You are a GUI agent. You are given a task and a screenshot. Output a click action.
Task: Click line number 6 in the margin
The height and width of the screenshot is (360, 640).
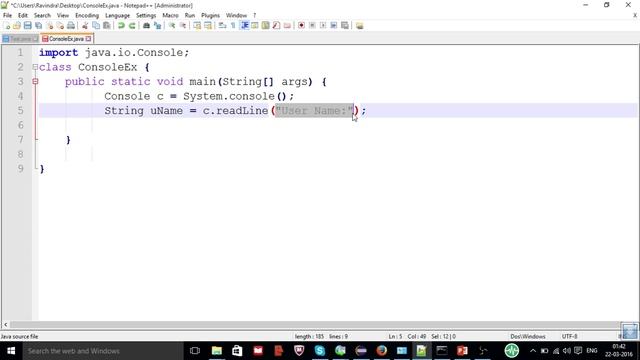coord(20,125)
